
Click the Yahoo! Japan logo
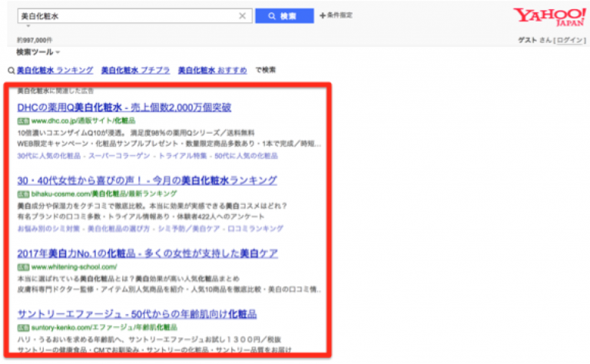(549, 17)
